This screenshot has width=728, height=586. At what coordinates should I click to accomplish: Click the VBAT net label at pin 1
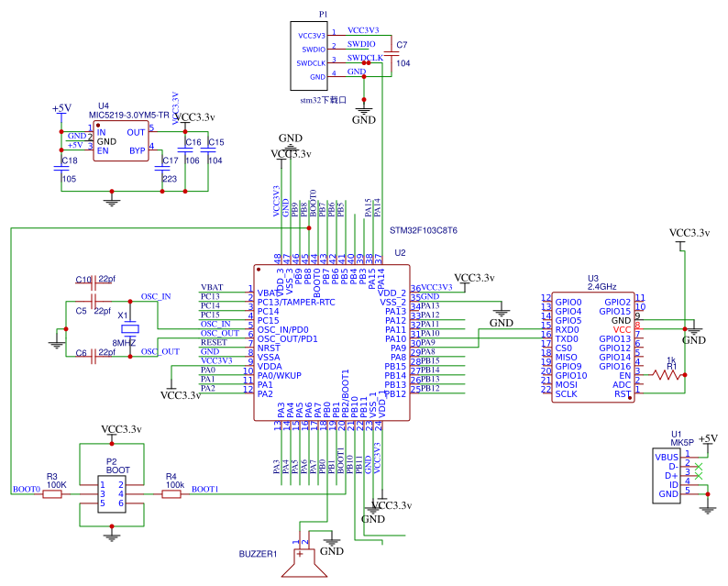coord(212,287)
